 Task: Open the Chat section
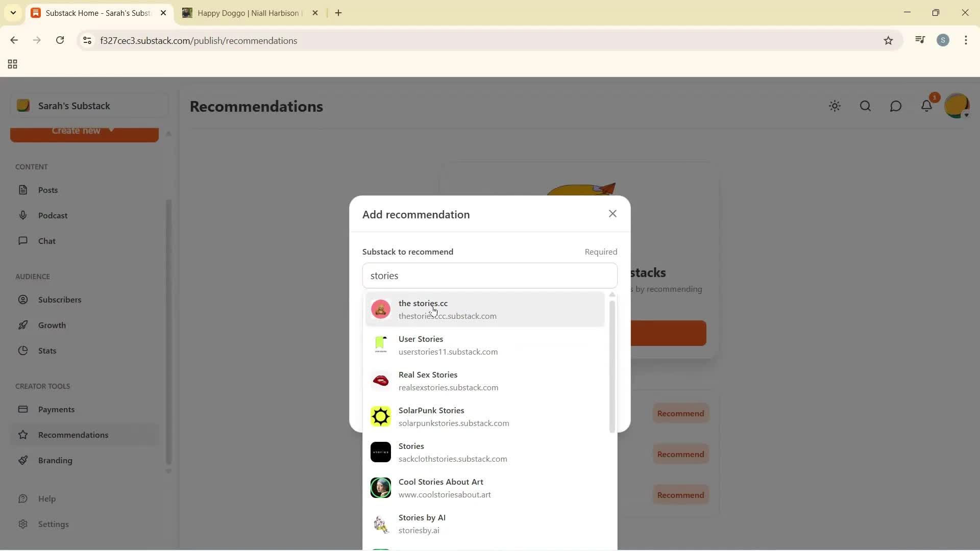(x=46, y=241)
